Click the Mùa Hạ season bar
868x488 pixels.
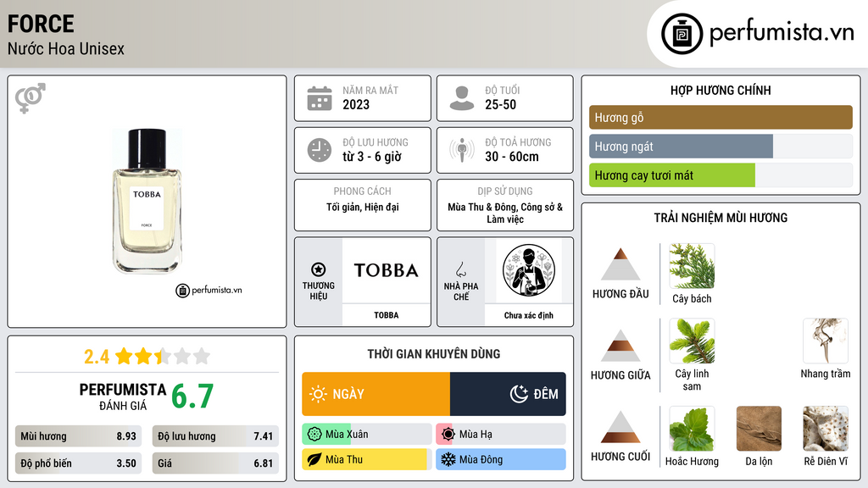tap(500, 435)
